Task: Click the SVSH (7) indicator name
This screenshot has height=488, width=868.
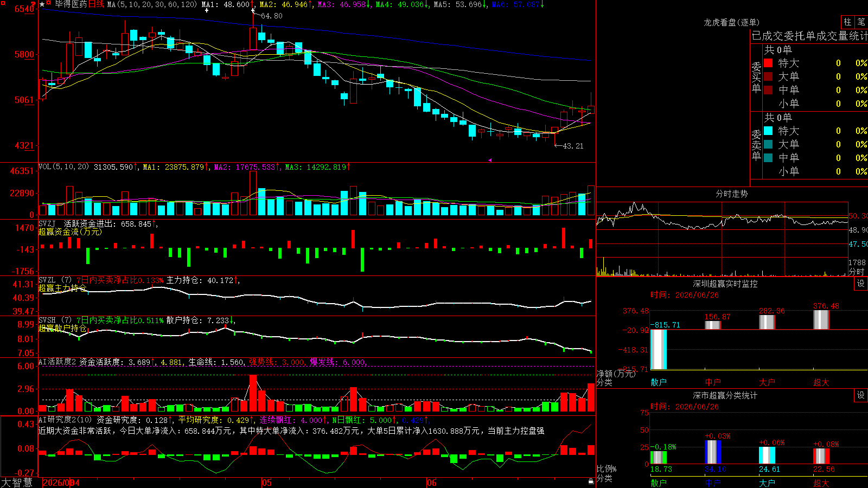Action: tap(55, 320)
